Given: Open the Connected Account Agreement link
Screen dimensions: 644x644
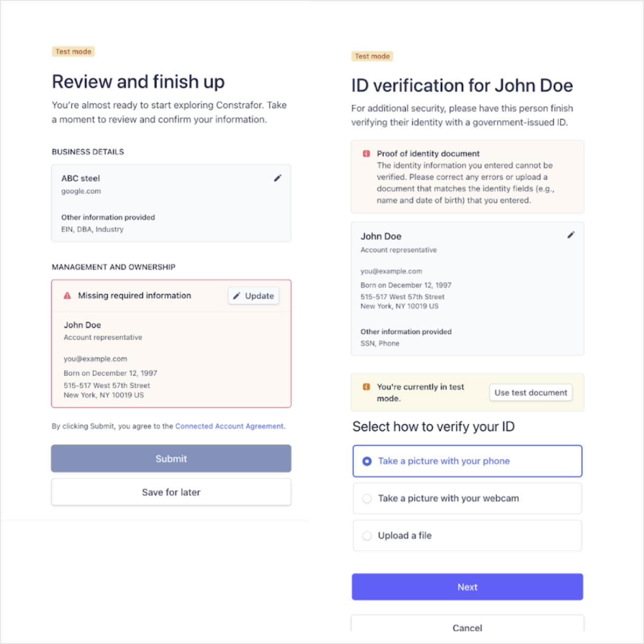Looking at the screenshot, I should tap(229, 426).
